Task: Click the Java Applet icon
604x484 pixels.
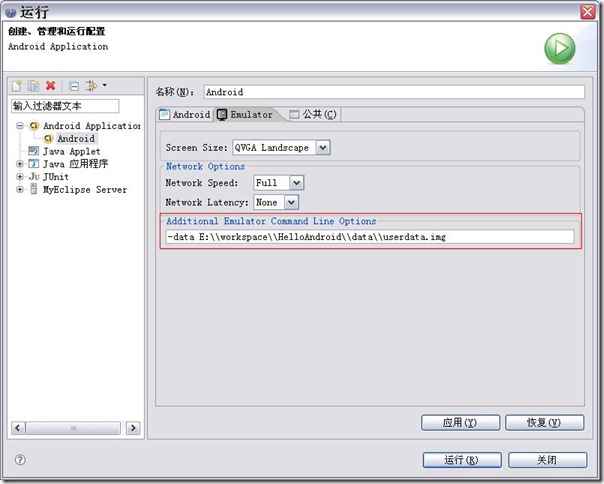Action: coord(34,151)
